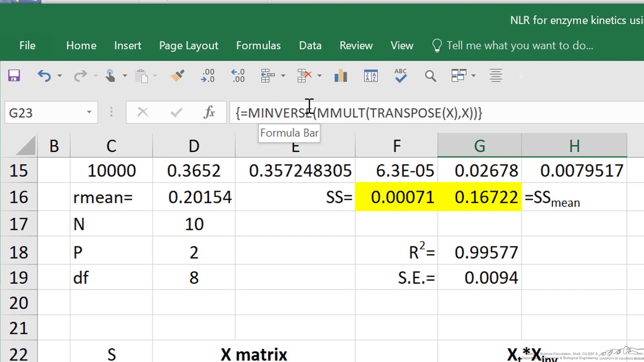Select row 16 header

click(19, 197)
